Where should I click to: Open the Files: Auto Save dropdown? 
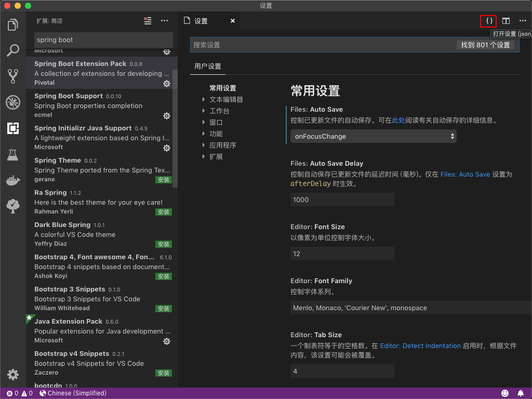pyautogui.click(x=373, y=136)
